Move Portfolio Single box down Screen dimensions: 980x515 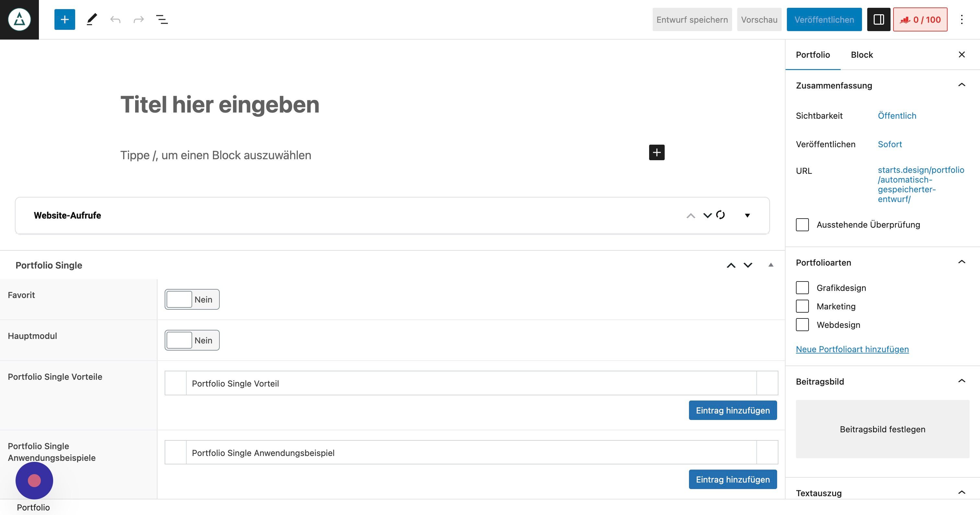[748, 265]
